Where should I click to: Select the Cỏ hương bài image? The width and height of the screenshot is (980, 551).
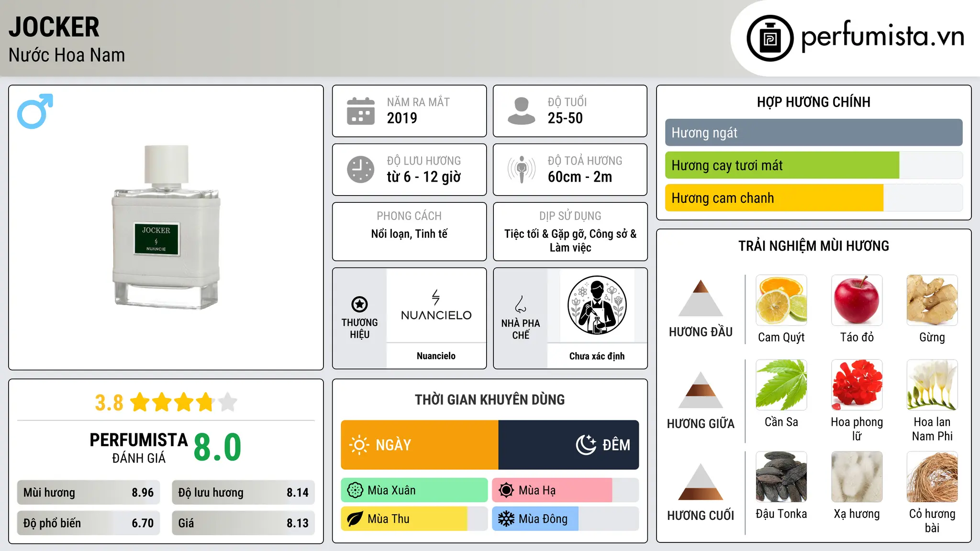click(x=932, y=477)
